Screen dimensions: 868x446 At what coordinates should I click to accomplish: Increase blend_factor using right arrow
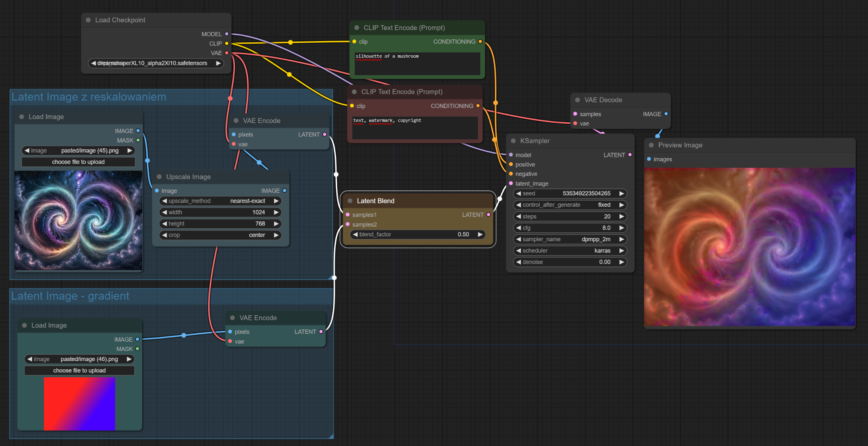[x=480, y=234]
